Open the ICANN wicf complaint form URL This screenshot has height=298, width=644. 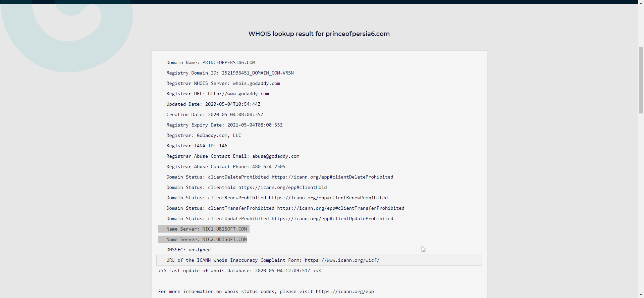(342, 260)
